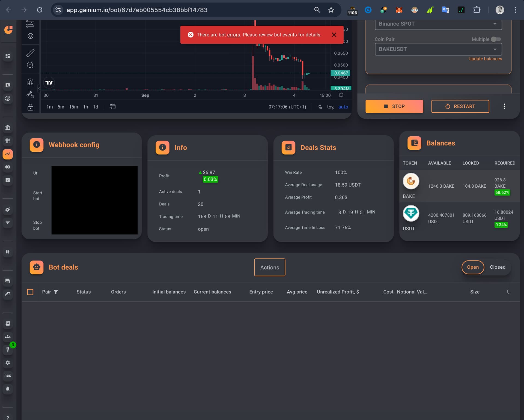
Task: Open the emoji icons tool
Action: (30, 36)
